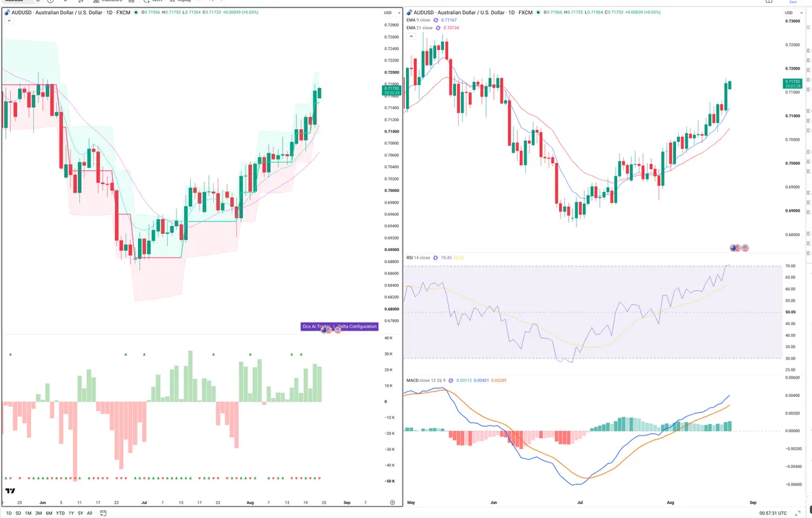This screenshot has height=518, width=812.
Task: Select the YTD time range
Action: (60, 513)
